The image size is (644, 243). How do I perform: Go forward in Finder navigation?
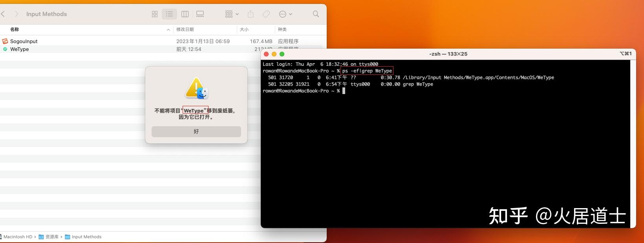click(16, 14)
